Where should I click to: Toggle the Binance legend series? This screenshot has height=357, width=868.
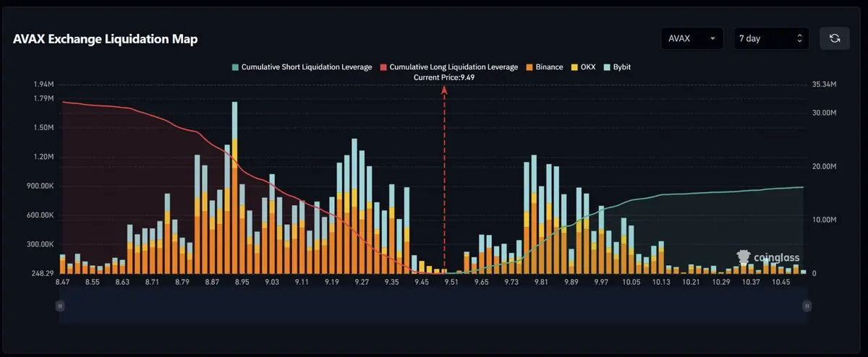pos(543,67)
